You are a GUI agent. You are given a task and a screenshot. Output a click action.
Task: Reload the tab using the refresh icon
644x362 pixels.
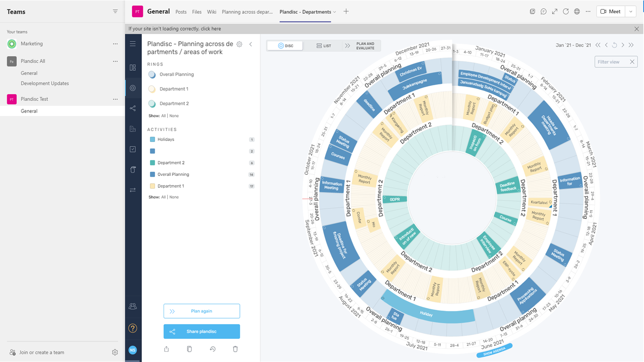pos(566,12)
